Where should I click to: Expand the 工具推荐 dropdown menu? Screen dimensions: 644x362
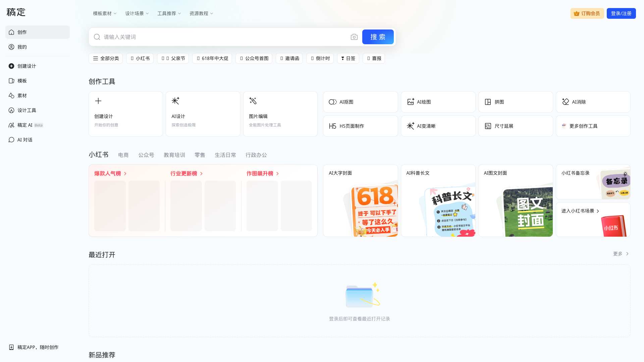click(x=169, y=13)
